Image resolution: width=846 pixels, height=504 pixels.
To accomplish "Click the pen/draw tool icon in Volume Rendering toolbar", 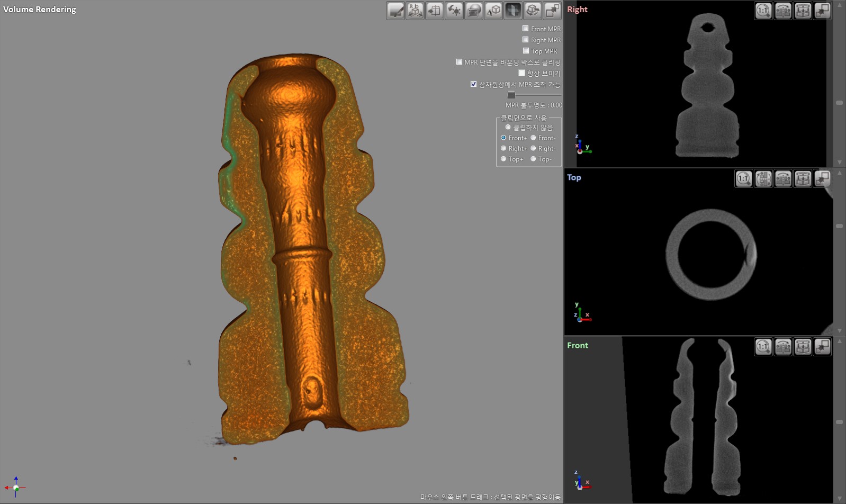I will click(395, 11).
